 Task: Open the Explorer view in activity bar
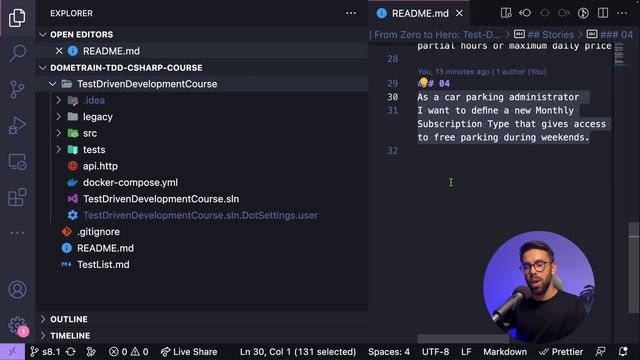coord(17,18)
